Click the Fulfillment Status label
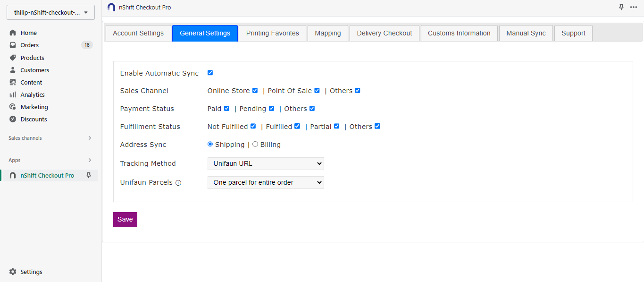 150,127
